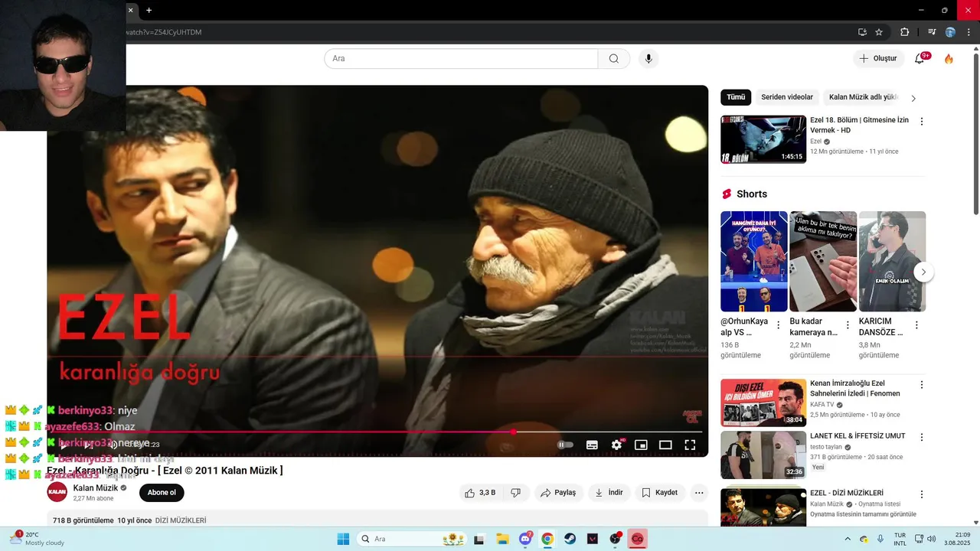
Task: Activate voice search microphone
Action: tap(648, 59)
